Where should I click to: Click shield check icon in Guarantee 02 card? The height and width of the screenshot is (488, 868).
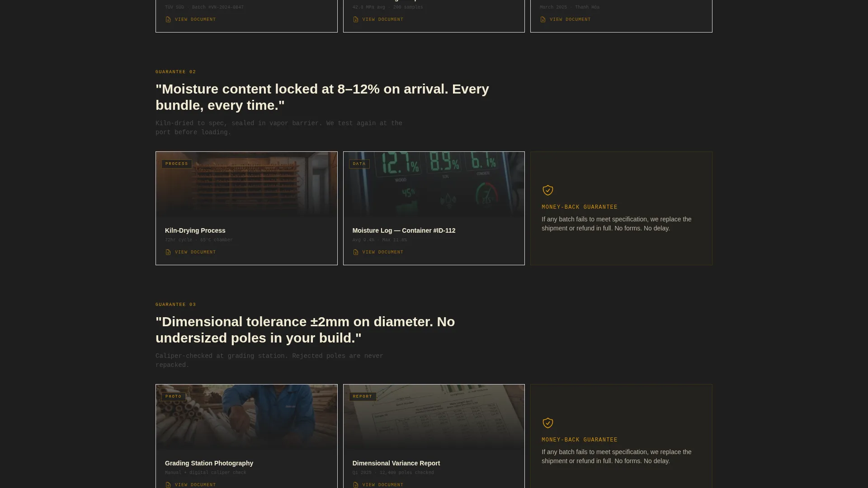pos(548,190)
